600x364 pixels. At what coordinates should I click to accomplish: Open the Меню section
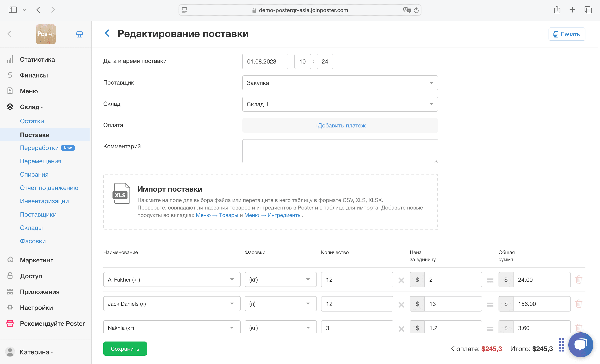coord(29,91)
